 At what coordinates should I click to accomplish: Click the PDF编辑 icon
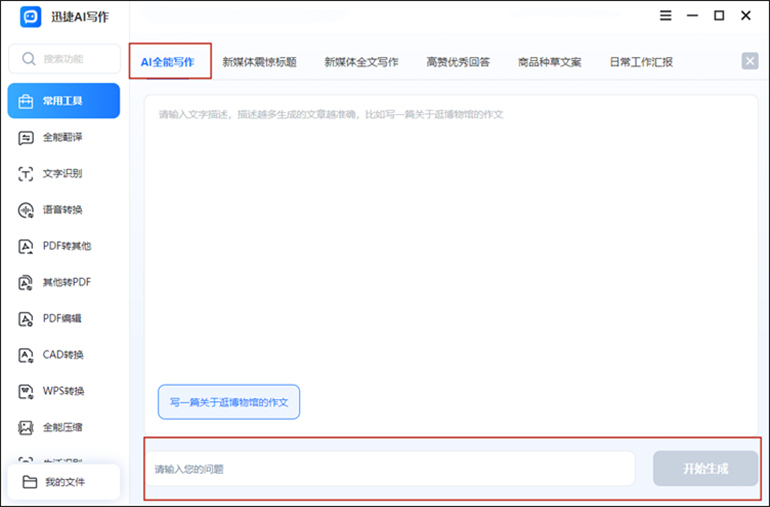26,319
